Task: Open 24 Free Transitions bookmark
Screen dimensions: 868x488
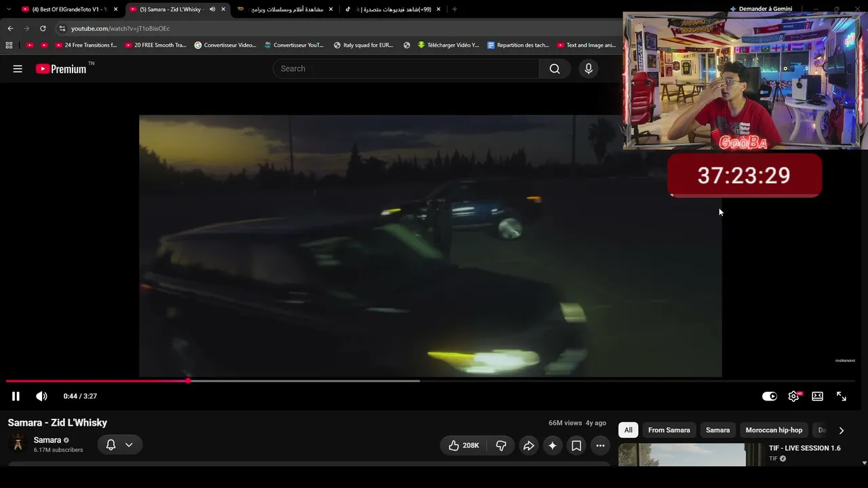Action: coord(85,45)
